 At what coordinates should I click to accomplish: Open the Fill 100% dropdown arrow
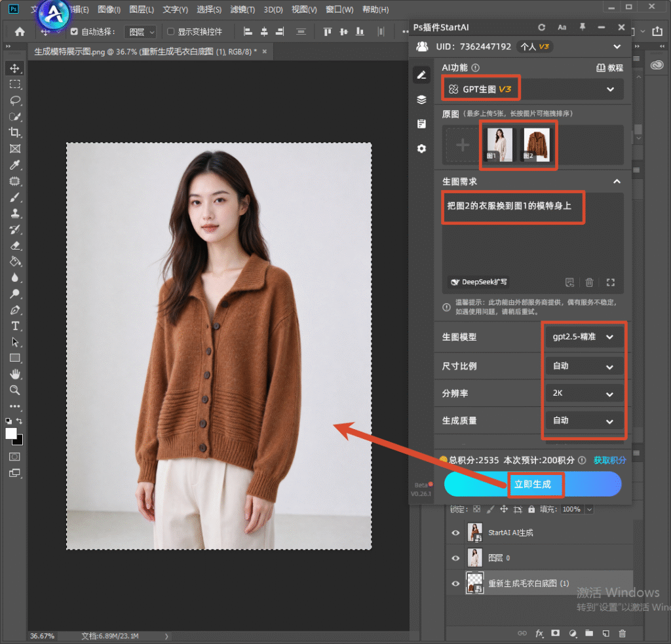click(589, 509)
